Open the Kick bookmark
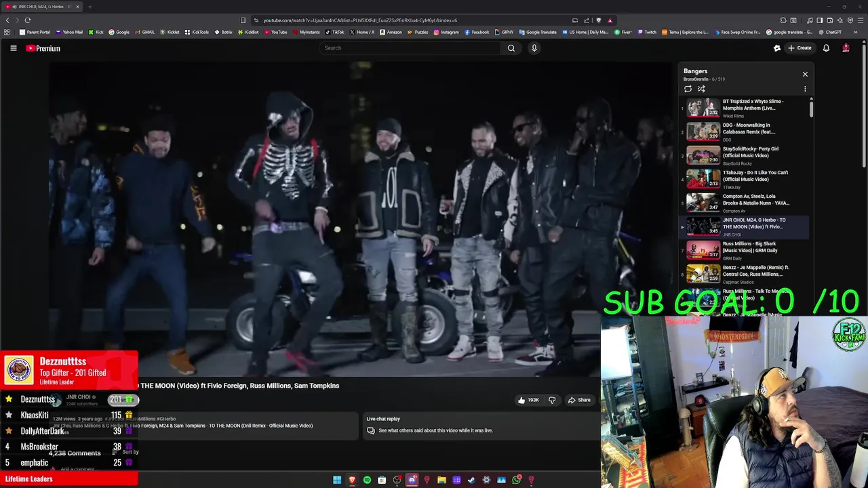 96,32
